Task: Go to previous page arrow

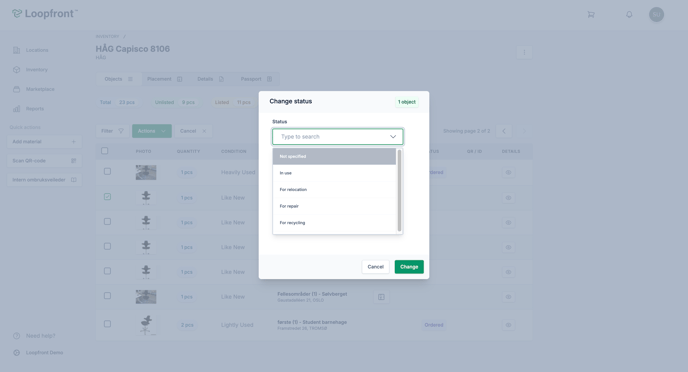Action: click(504, 131)
